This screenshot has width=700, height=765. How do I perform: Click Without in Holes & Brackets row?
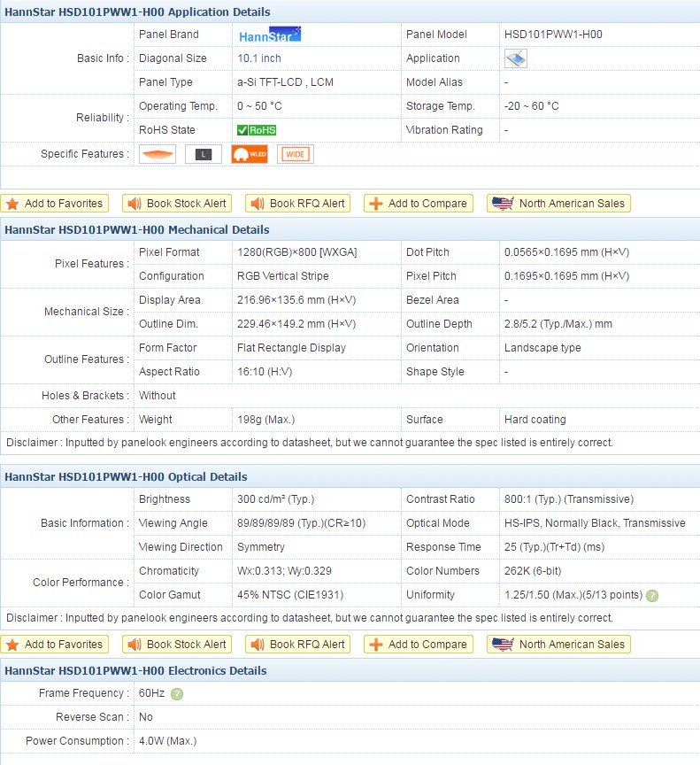[x=157, y=396]
